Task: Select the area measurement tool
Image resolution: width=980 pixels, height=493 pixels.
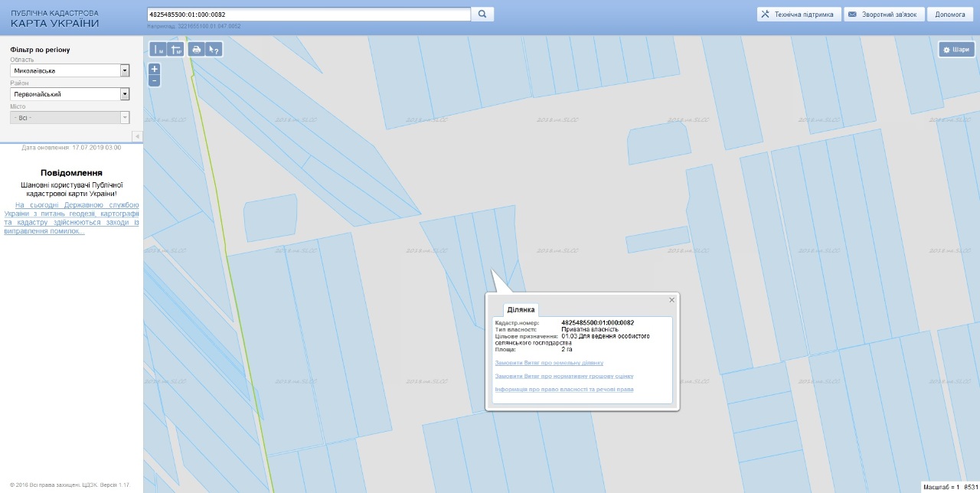Action: 176,50
